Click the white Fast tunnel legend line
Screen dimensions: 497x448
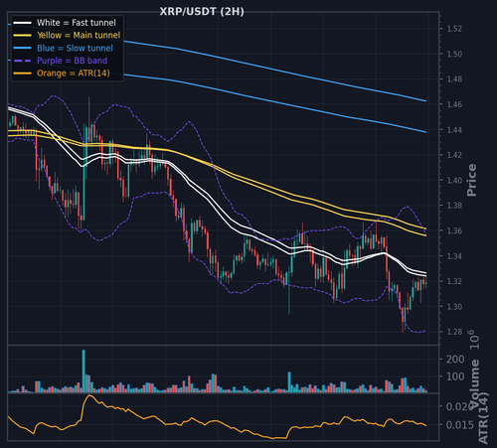tap(22, 23)
